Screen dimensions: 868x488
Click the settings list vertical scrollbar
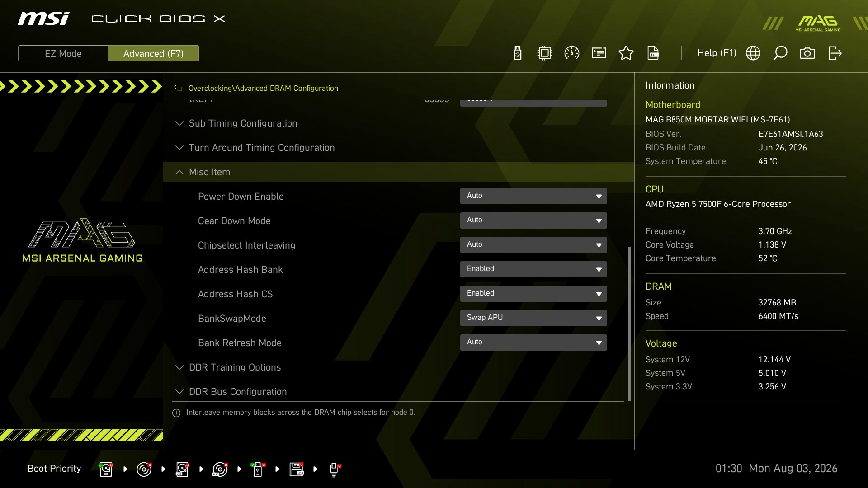click(629, 324)
